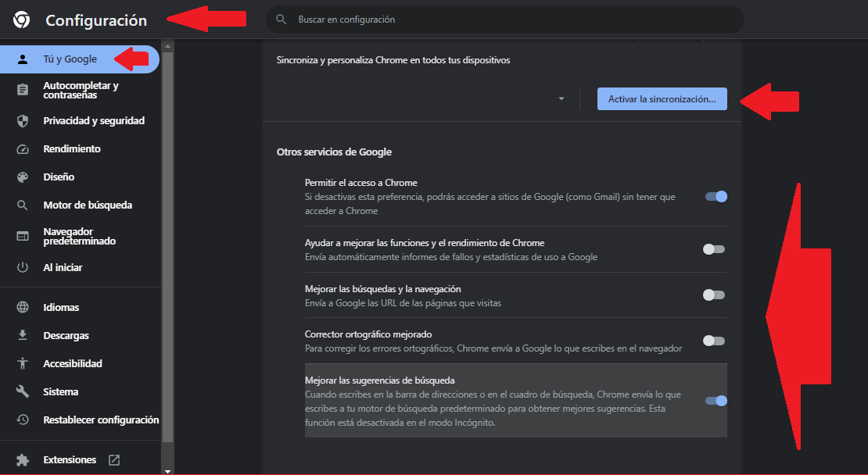
Task: Turn on Mejorar las búsquedas y la navegación
Action: pyautogui.click(x=713, y=295)
